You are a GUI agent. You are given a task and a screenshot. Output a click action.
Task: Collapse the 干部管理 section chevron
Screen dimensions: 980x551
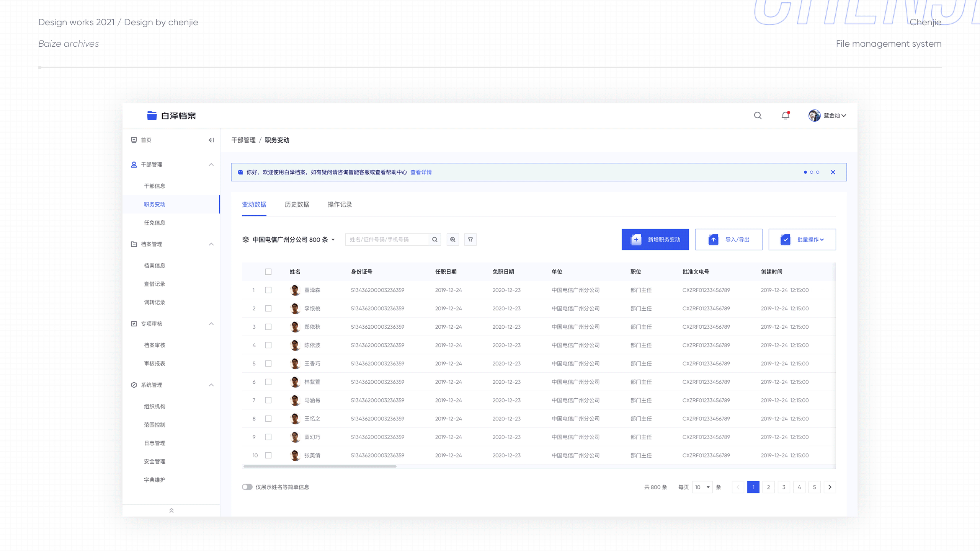click(211, 165)
